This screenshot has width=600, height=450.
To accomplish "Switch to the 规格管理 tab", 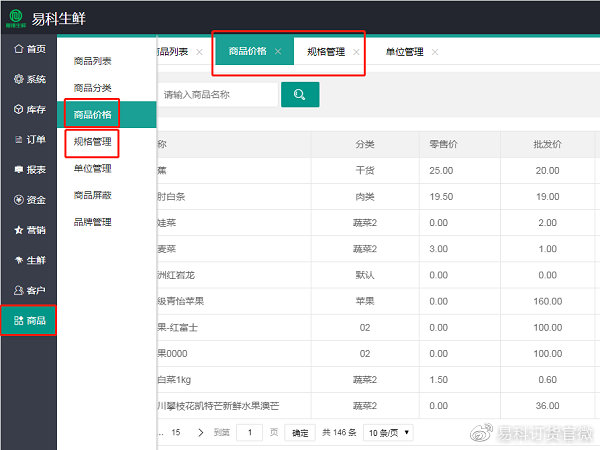I will [326, 52].
